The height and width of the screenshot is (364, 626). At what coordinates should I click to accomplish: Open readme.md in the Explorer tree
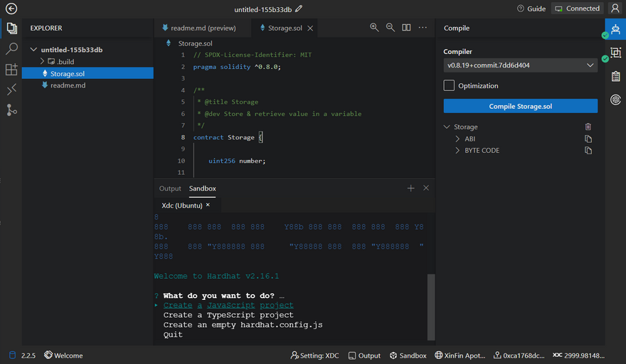pos(87,85)
